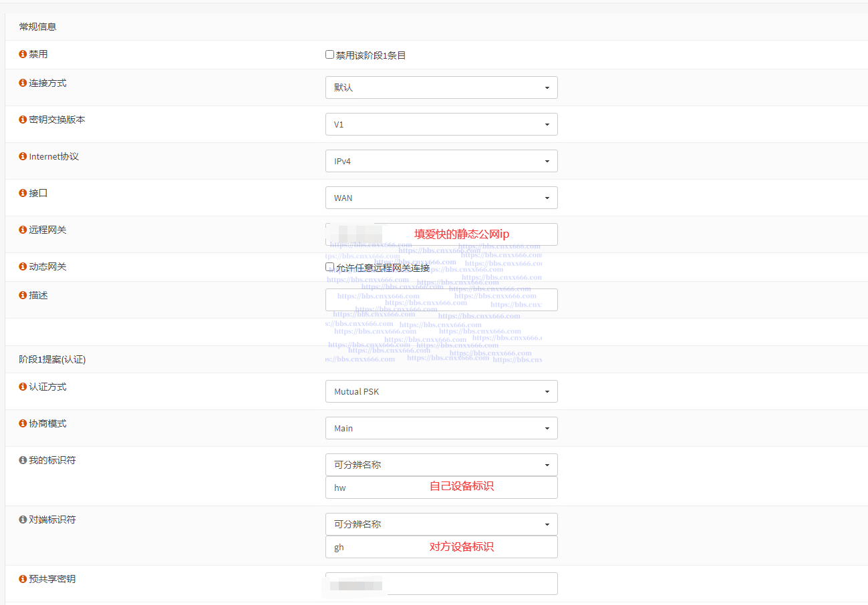Image resolution: width=868 pixels, height=605 pixels.
Task: Click info icon next to 连接方式
Action: point(23,83)
